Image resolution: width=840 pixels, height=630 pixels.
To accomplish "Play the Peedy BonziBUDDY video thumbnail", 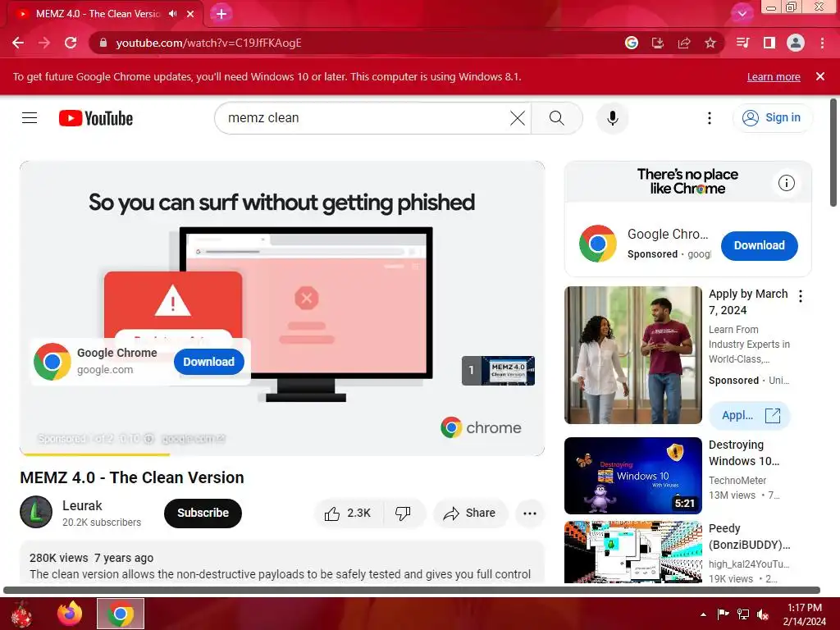I will coord(633,552).
